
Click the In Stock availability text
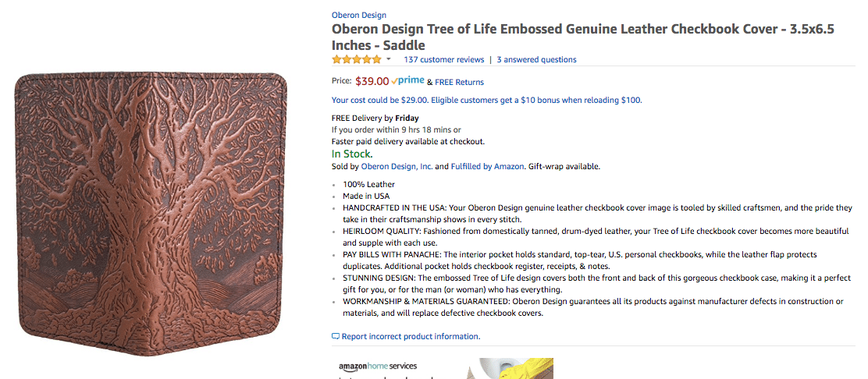352,154
